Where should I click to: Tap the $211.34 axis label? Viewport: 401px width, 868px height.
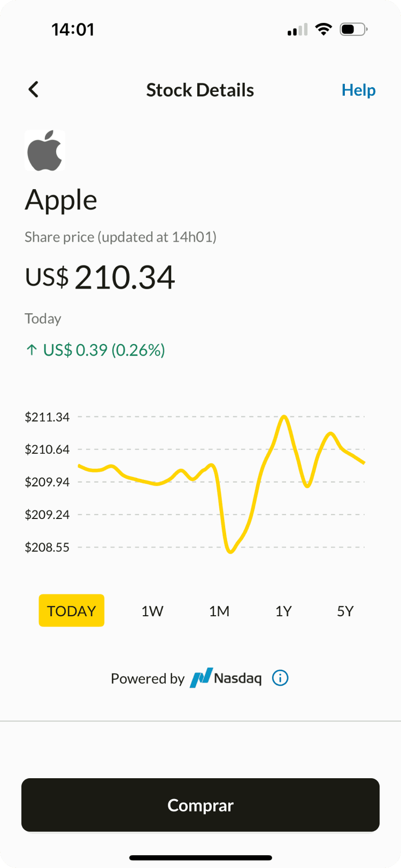tap(47, 417)
